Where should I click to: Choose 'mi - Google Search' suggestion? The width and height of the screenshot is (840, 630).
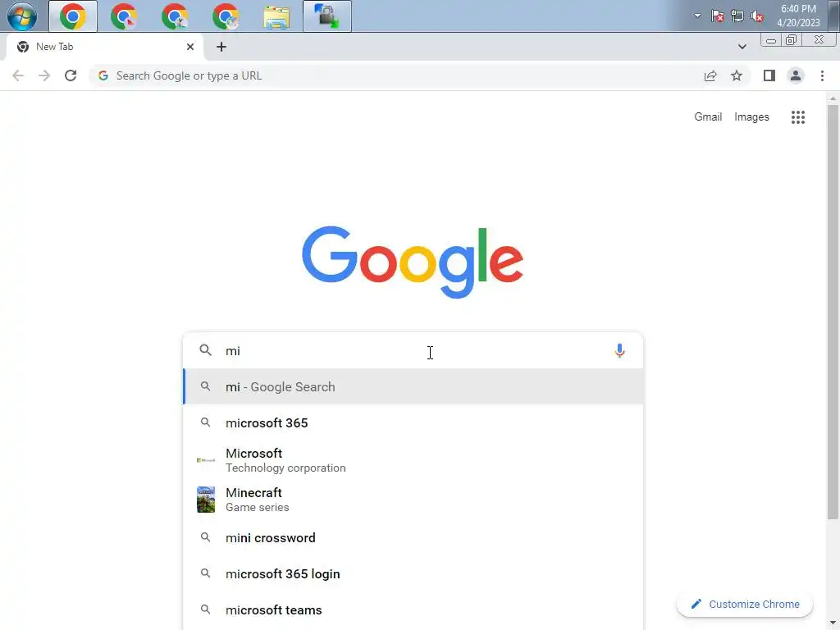[413, 387]
